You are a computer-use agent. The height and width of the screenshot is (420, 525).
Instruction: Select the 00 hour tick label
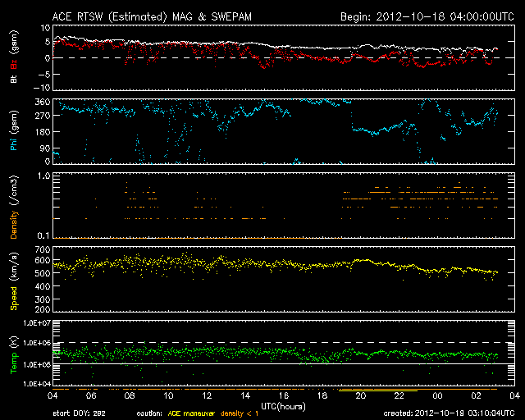(437, 396)
